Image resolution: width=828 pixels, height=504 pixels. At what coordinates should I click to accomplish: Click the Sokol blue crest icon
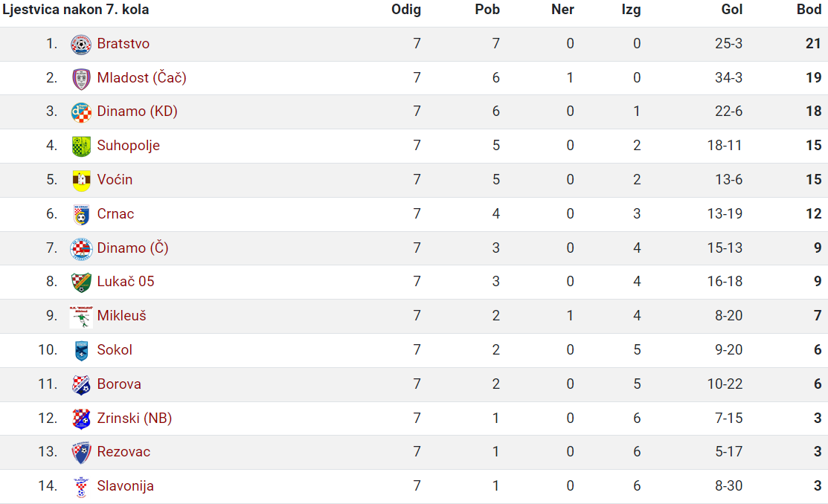81,351
